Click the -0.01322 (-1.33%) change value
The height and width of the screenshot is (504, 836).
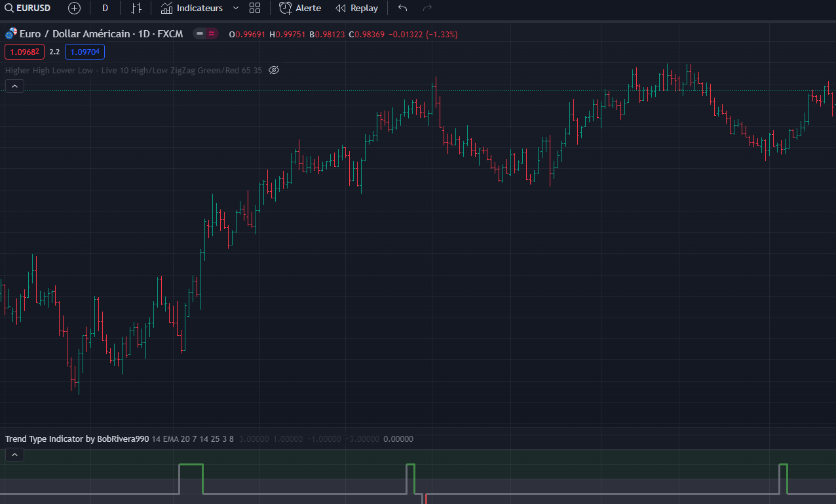point(423,34)
